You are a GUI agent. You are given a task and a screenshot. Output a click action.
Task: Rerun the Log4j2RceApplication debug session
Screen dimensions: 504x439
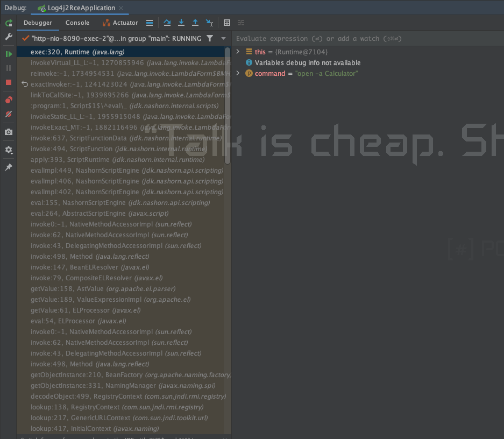(9, 23)
